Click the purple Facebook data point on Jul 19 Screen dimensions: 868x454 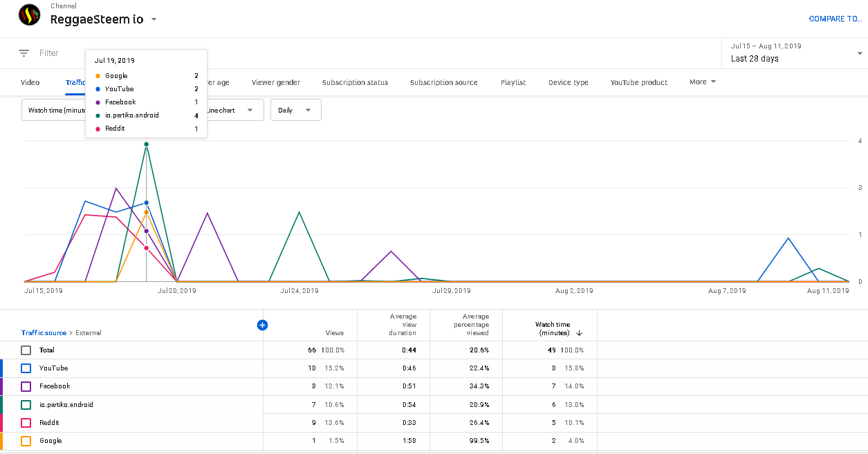tap(146, 231)
